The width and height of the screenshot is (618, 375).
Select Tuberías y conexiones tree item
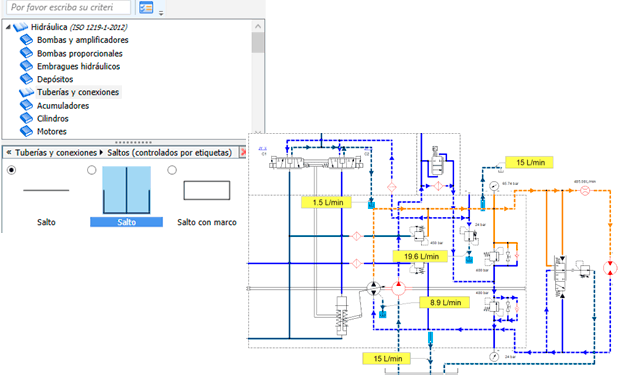click(78, 92)
